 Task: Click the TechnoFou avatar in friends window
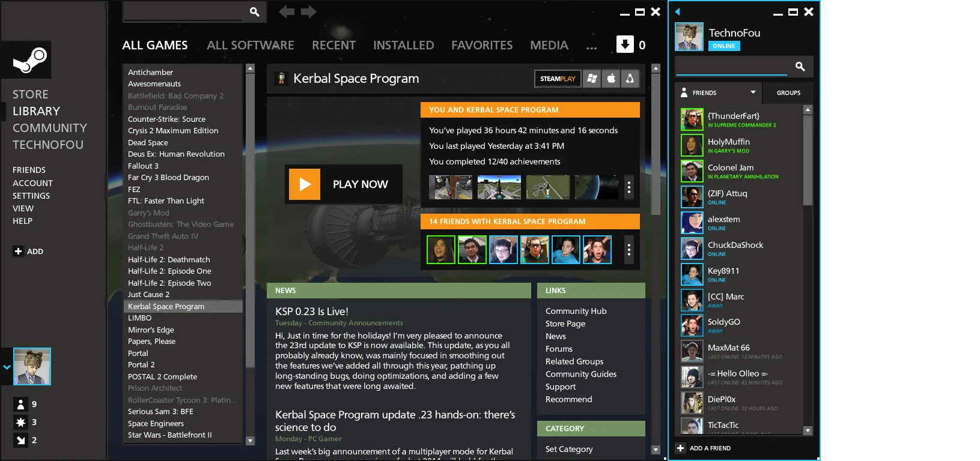[x=689, y=37]
